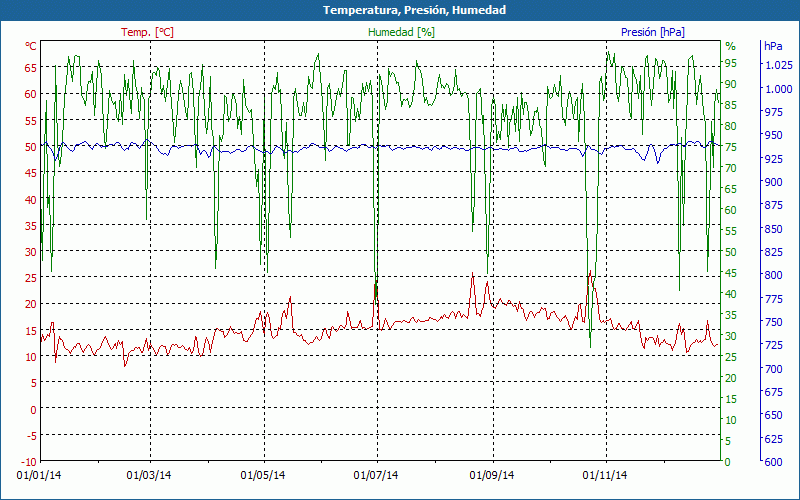Screen dimensions: 800x500
Task: Click the '800' tick on the pressure axis
Action: (x=773, y=276)
